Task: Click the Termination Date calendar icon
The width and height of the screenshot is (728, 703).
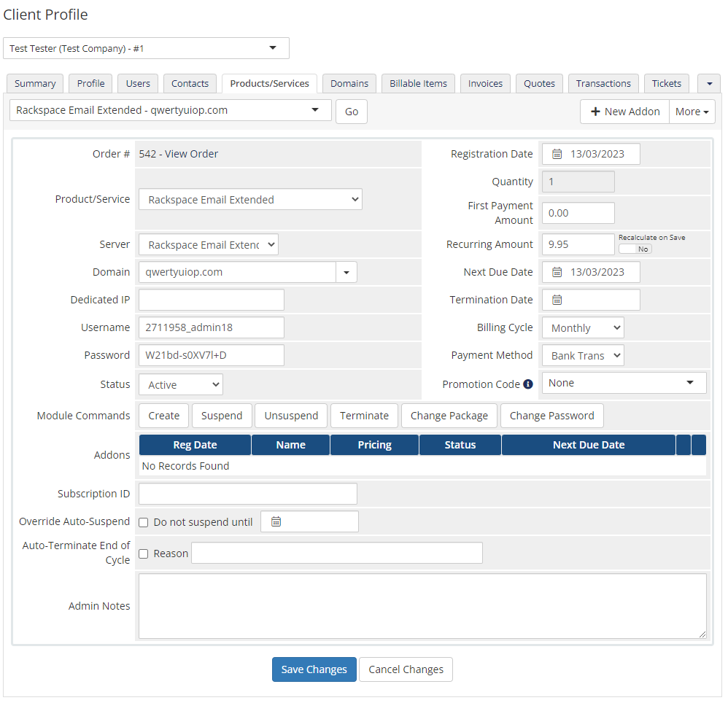Action: pos(557,300)
